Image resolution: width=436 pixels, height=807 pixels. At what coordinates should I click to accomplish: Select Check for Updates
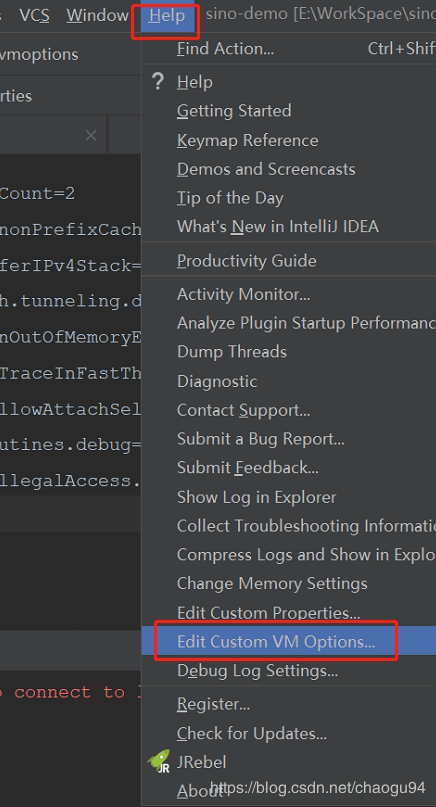point(289,733)
